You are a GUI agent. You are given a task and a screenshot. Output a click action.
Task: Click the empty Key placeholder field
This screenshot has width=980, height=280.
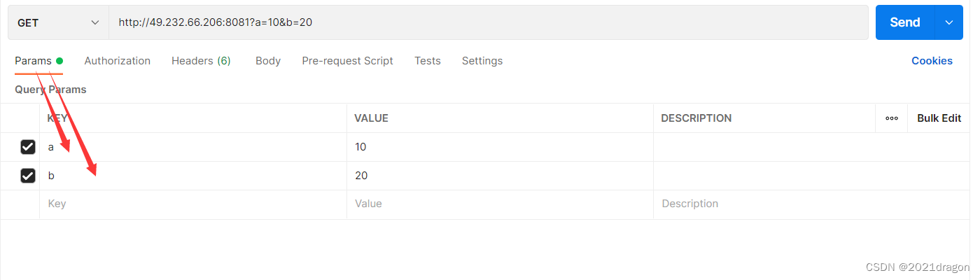[192, 204]
